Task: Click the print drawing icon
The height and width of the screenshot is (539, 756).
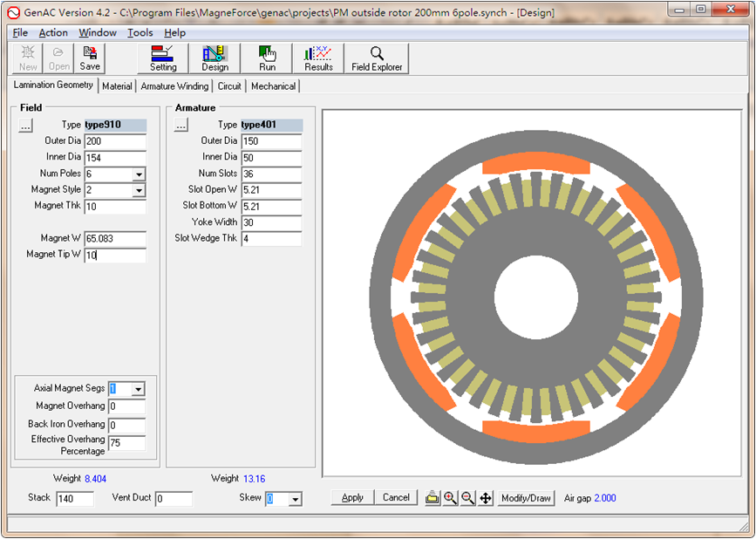Action: (x=432, y=498)
